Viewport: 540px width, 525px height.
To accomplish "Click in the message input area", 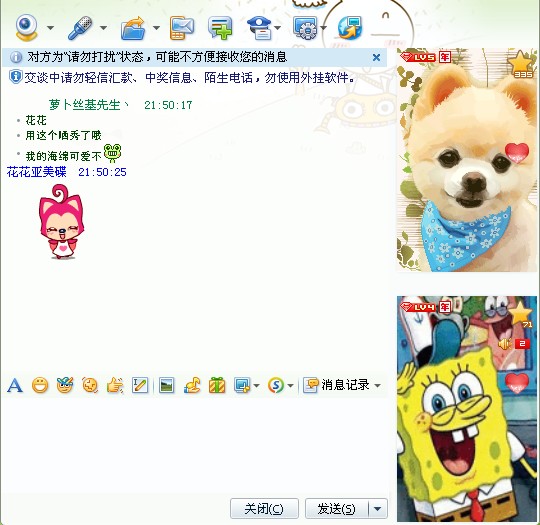I will 195,446.
